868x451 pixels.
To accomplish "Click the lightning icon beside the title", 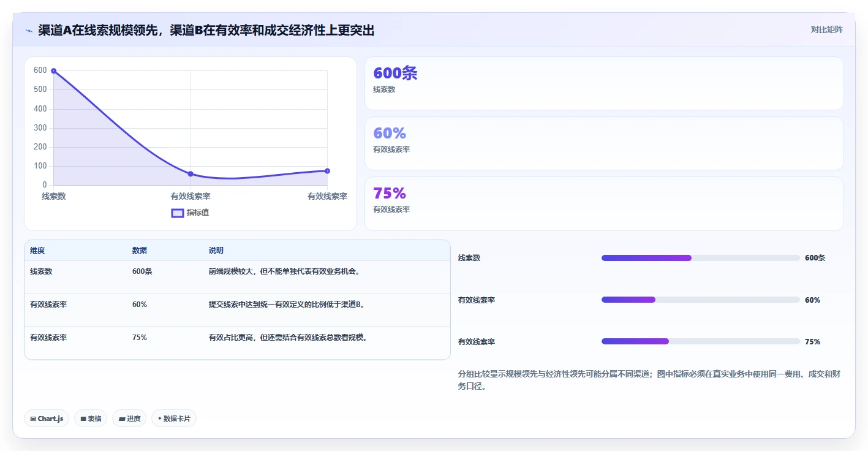I will point(29,31).
